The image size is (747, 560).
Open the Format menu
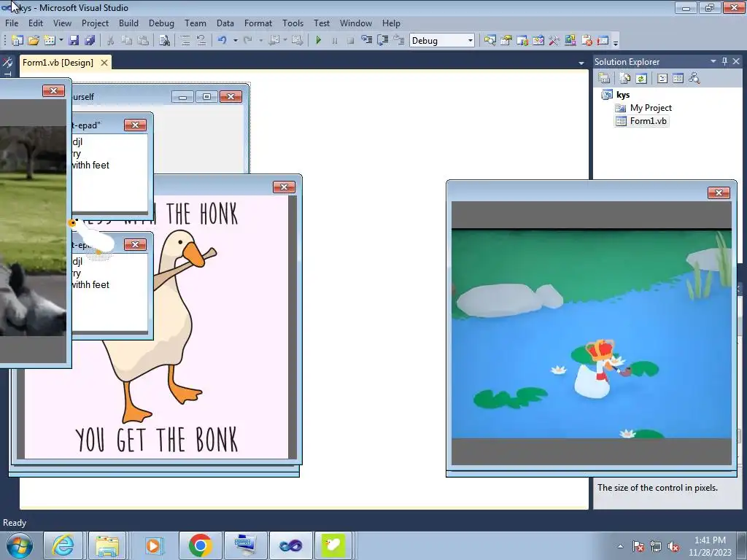[x=258, y=23]
